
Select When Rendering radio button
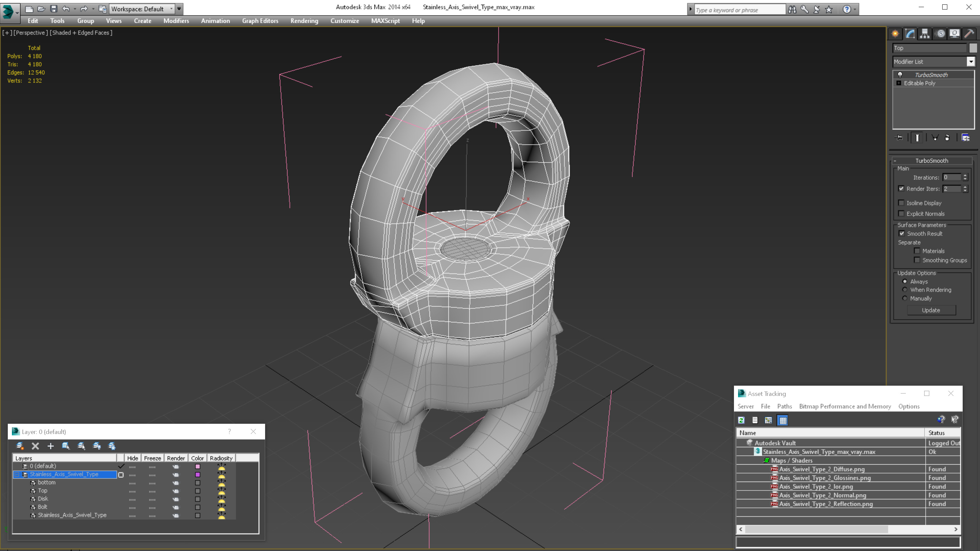(905, 290)
